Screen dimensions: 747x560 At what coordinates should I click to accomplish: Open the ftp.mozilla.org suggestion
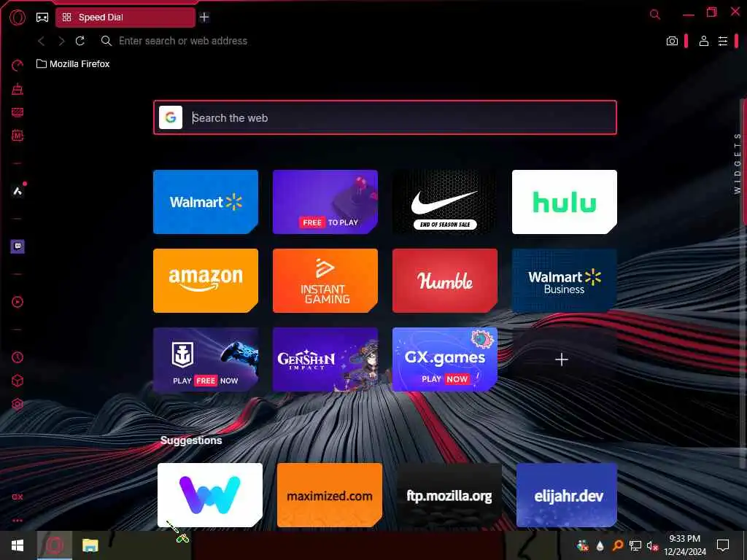pyautogui.click(x=449, y=495)
